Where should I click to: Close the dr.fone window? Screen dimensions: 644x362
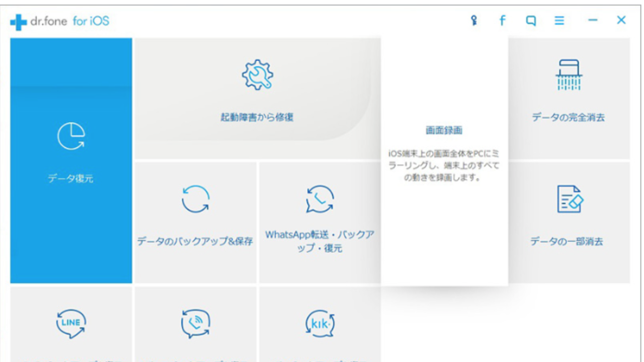(x=621, y=20)
